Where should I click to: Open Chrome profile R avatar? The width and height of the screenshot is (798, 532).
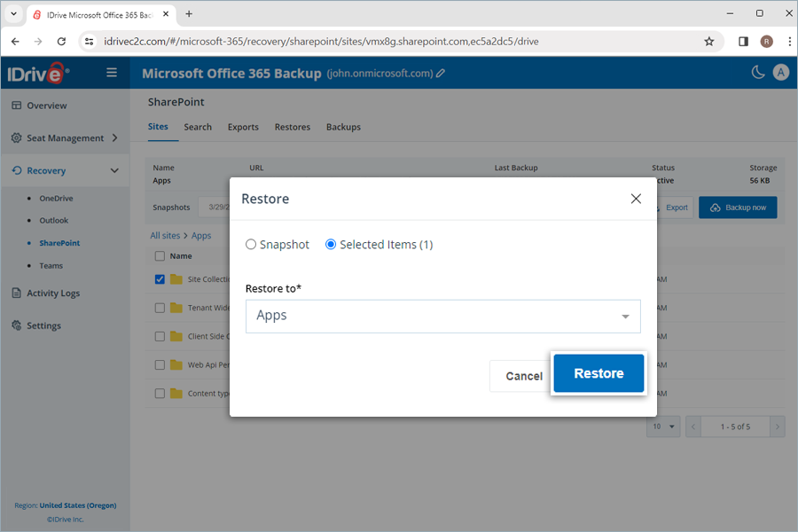[766, 42]
